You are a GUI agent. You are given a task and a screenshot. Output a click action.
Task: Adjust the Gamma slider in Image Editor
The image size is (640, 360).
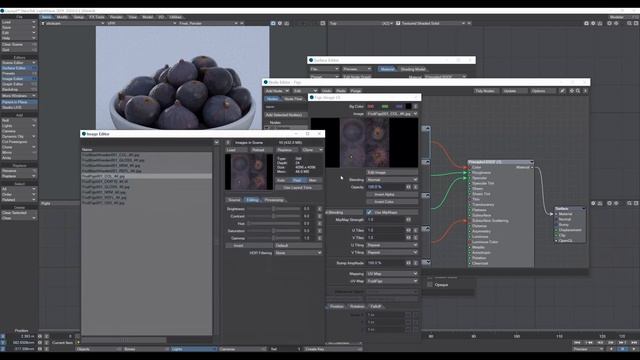pyautogui.click(x=273, y=238)
